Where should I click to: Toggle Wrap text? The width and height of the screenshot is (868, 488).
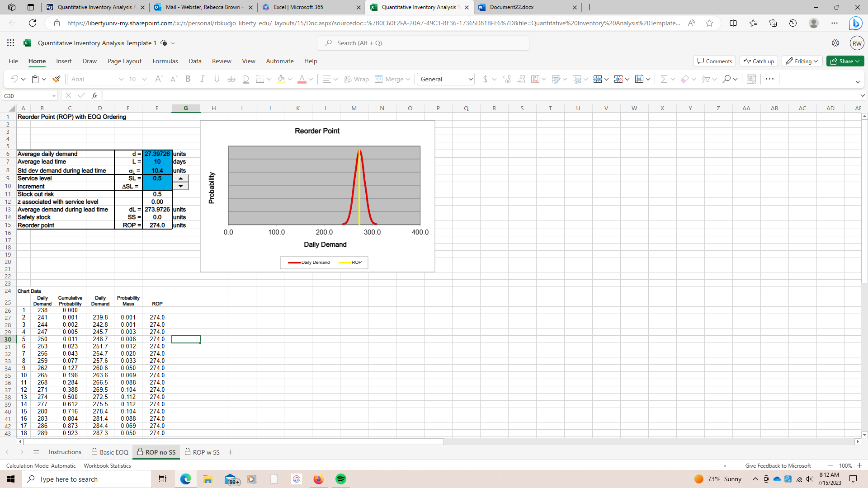pos(356,79)
